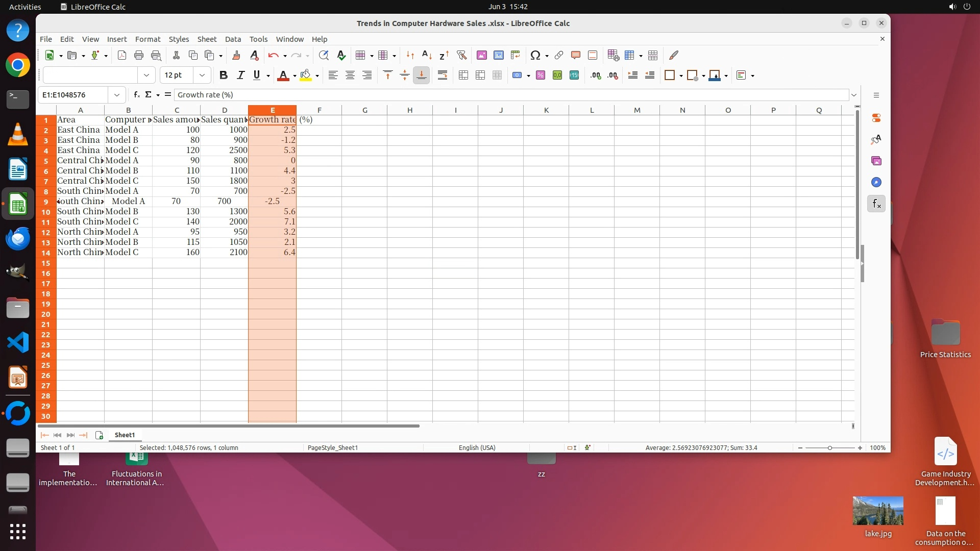This screenshot has width=980, height=551.
Task: Toggle Wrap Text button
Action: pyautogui.click(x=443, y=76)
